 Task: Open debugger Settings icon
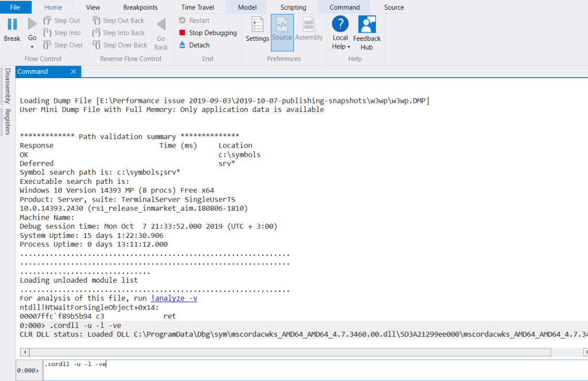coord(257,25)
